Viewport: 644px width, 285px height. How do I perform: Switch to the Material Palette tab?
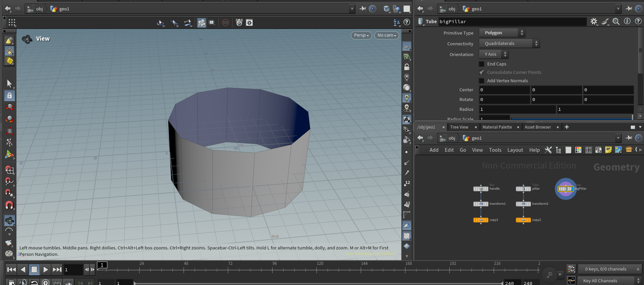497,127
